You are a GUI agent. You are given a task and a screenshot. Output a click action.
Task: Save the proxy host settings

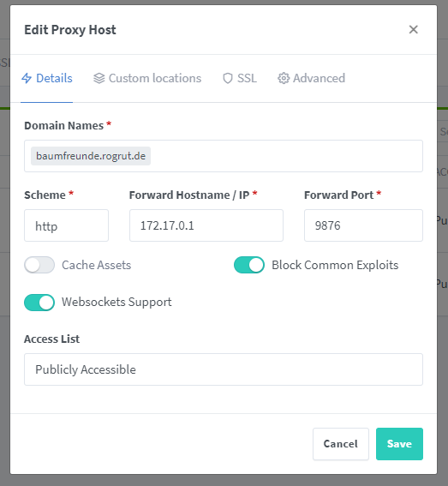coord(399,444)
